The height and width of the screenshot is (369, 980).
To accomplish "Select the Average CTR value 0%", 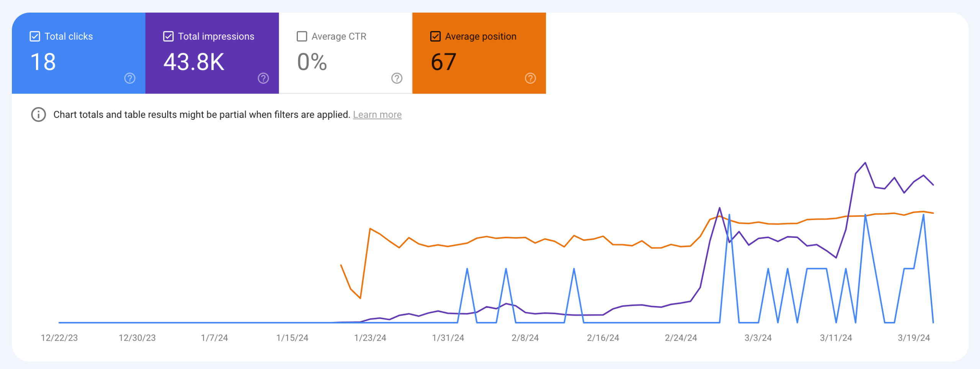I will click(x=312, y=62).
